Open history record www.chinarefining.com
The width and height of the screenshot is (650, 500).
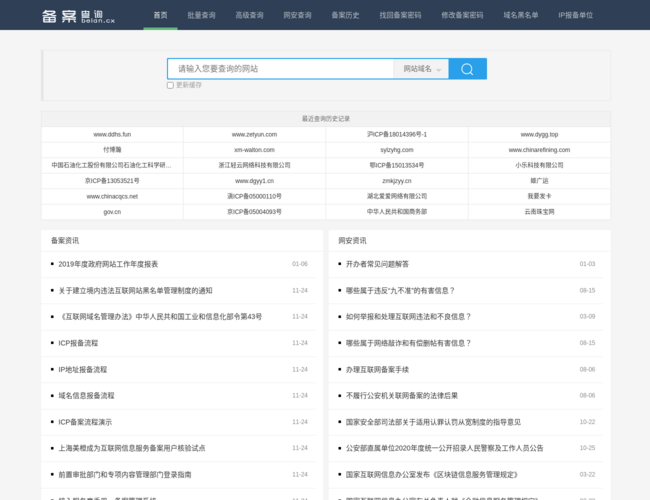[539, 150]
